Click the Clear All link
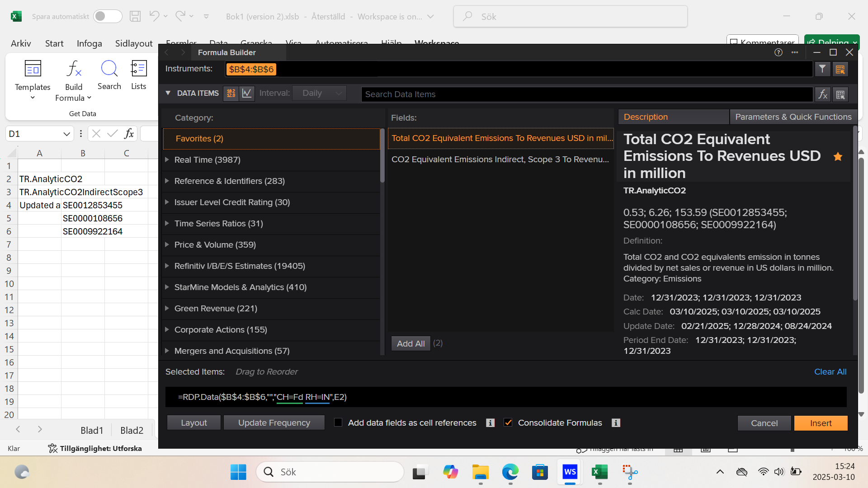The image size is (868, 488). (830, 371)
